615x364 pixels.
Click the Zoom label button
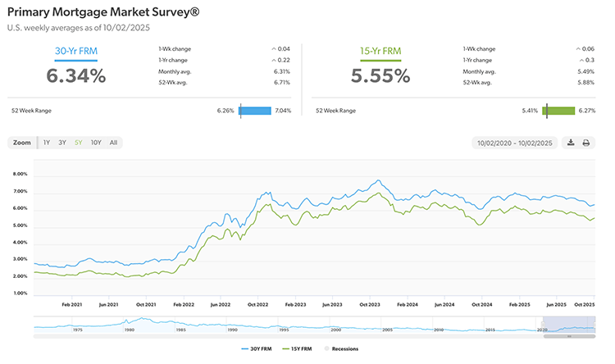coord(22,143)
